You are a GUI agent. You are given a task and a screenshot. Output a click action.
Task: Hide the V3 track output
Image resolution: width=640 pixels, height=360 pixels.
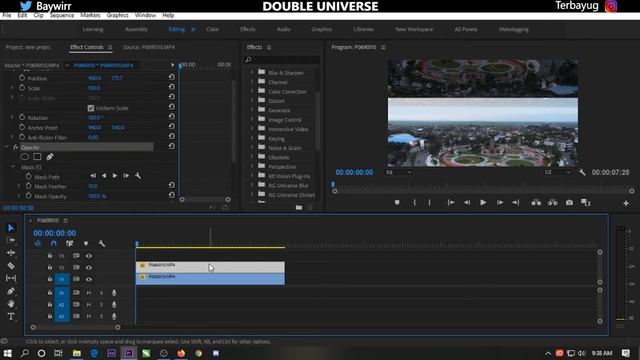[89, 256]
